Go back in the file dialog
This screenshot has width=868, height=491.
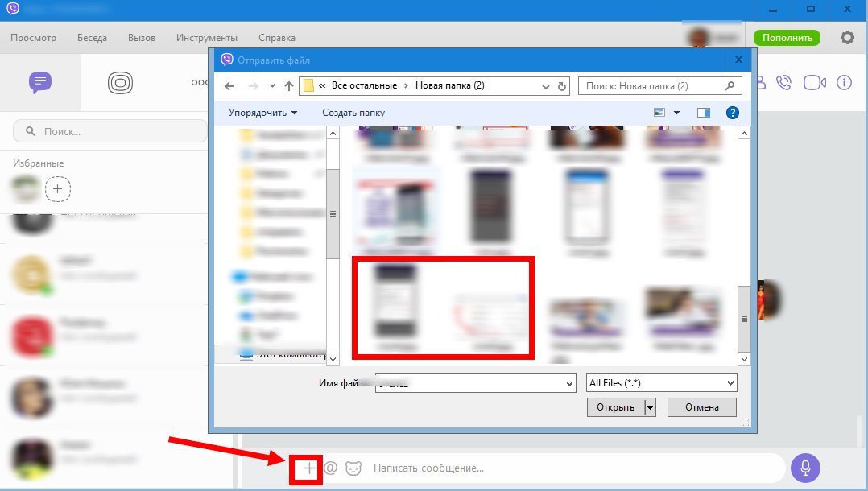(229, 86)
